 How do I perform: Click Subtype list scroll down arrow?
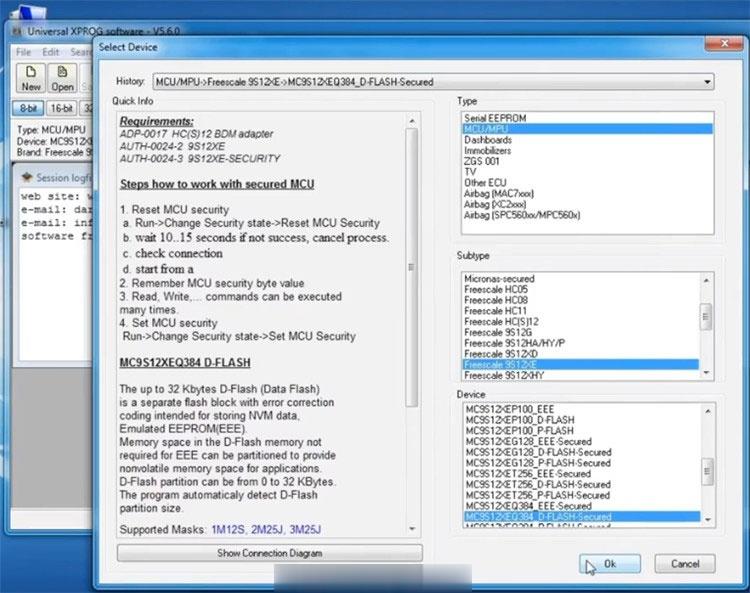(706, 373)
